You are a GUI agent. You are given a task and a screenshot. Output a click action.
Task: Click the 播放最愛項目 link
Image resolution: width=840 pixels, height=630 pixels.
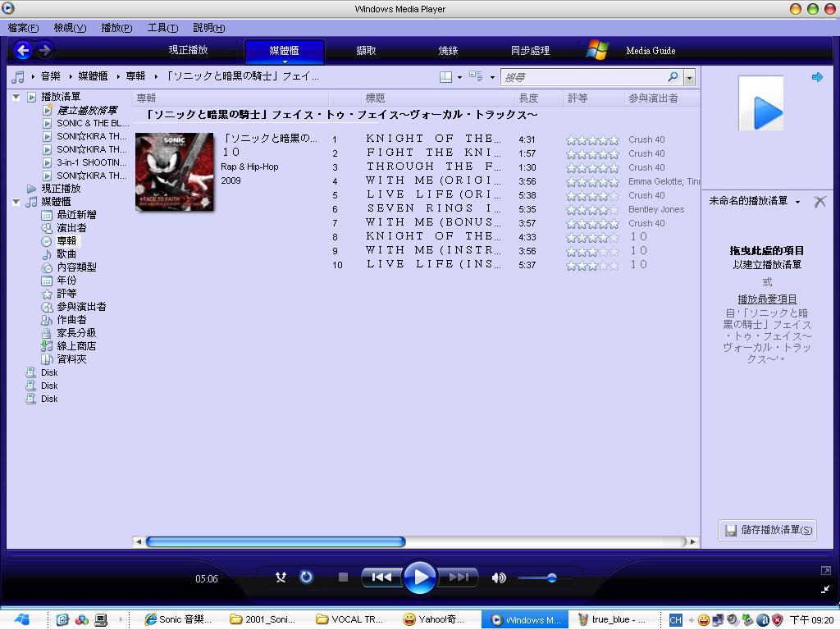click(767, 299)
